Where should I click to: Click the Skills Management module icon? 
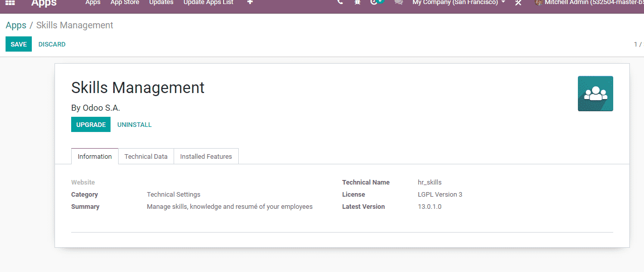tap(595, 94)
